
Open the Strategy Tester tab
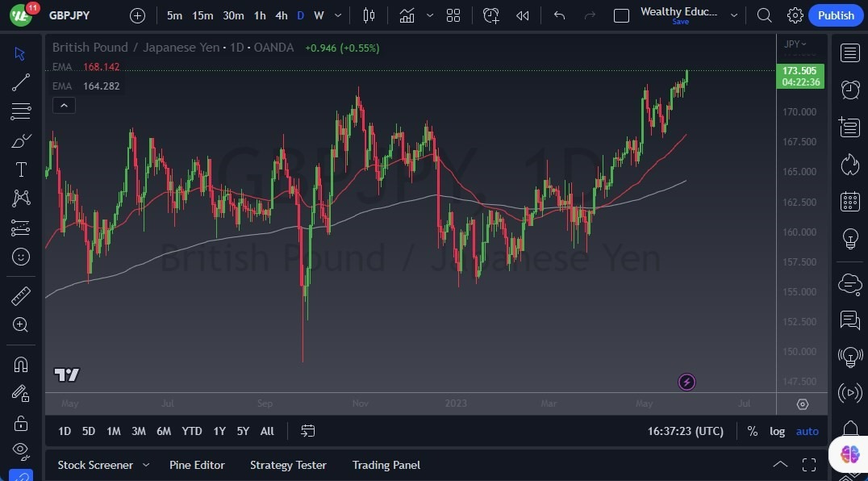[x=288, y=465]
